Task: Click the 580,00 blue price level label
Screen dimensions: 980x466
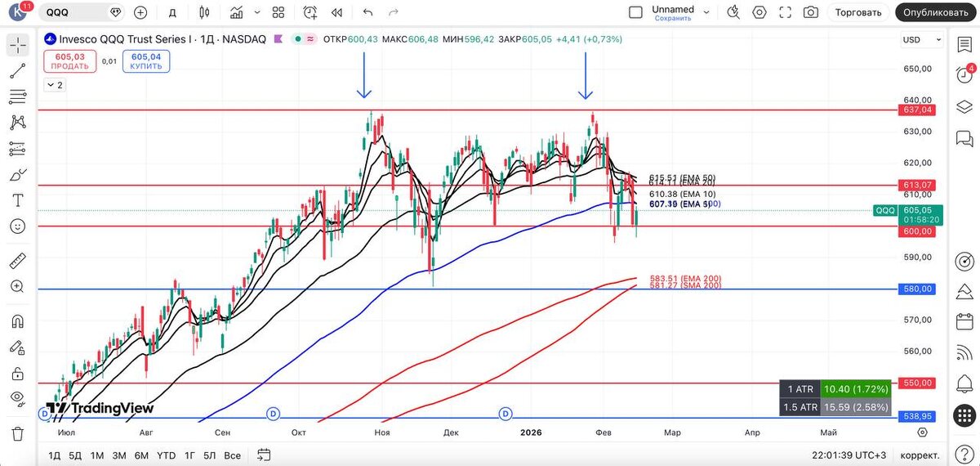Action: pos(916,289)
